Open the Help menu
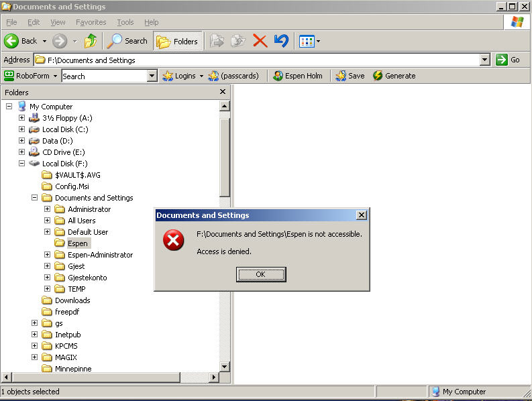Screen dimensions: 532x401 click(152, 22)
